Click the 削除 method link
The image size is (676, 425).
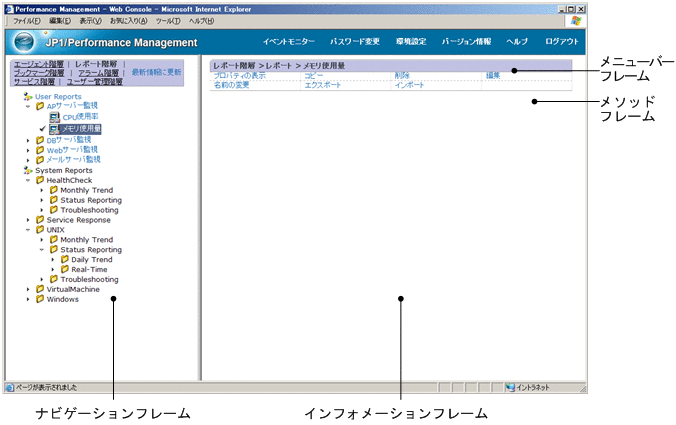pos(402,75)
